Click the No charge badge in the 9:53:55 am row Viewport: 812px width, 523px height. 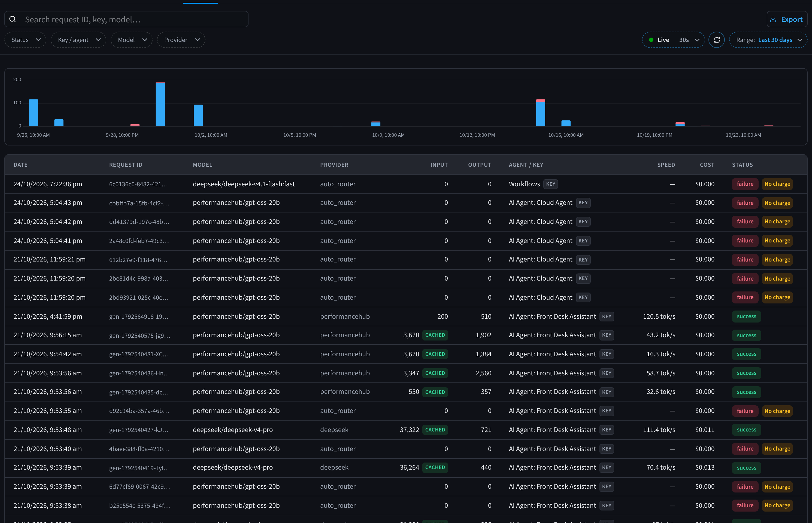pyautogui.click(x=777, y=411)
